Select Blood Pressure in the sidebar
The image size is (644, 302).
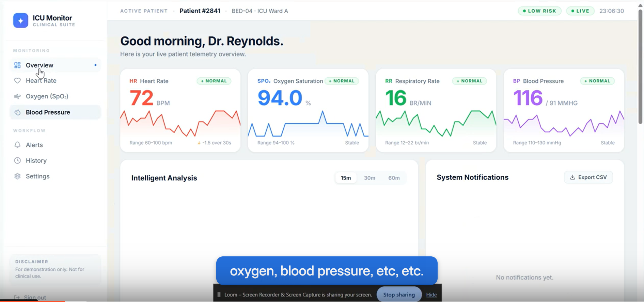point(56,112)
